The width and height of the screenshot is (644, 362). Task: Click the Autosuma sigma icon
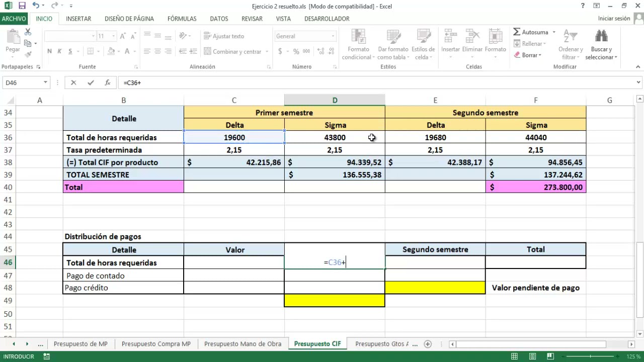(x=517, y=32)
